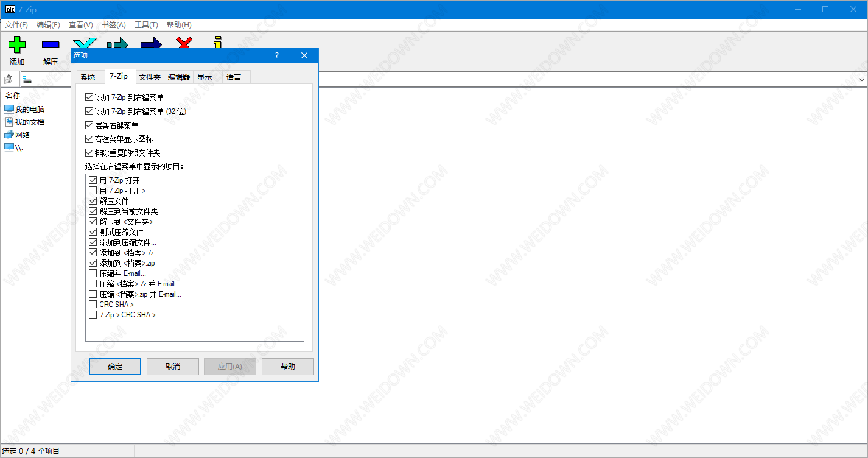
Task: Close the 选项 dialog
Action: (x=304, y=55)
